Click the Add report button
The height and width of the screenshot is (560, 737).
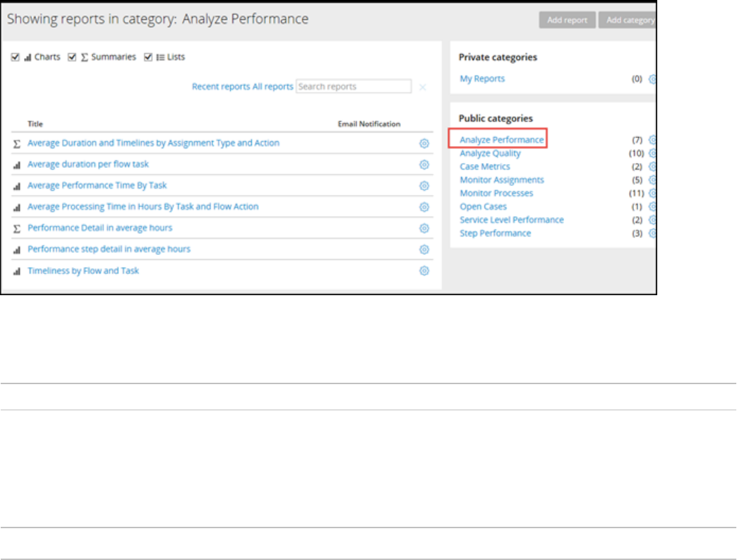point(567,20)
